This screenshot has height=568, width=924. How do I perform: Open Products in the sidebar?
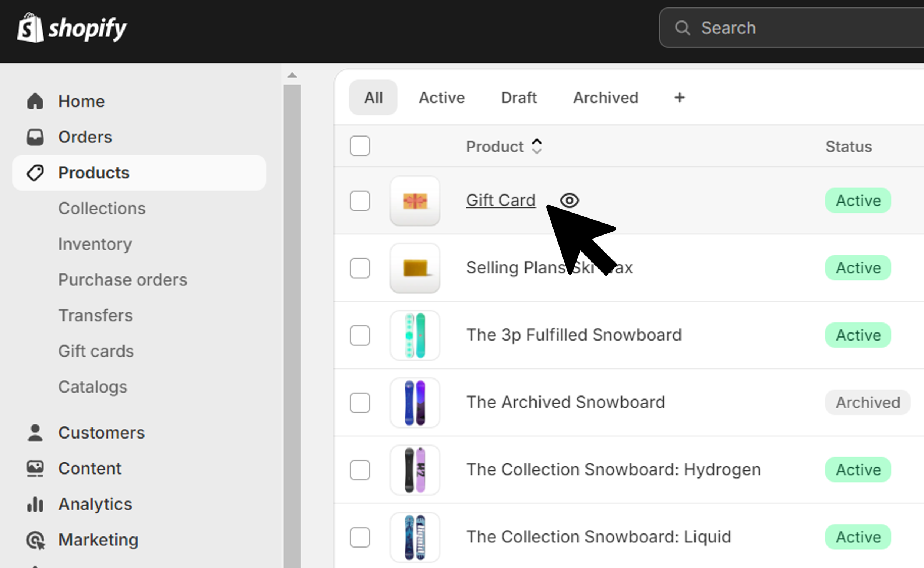pyautogui.click(x=139, y=173)
